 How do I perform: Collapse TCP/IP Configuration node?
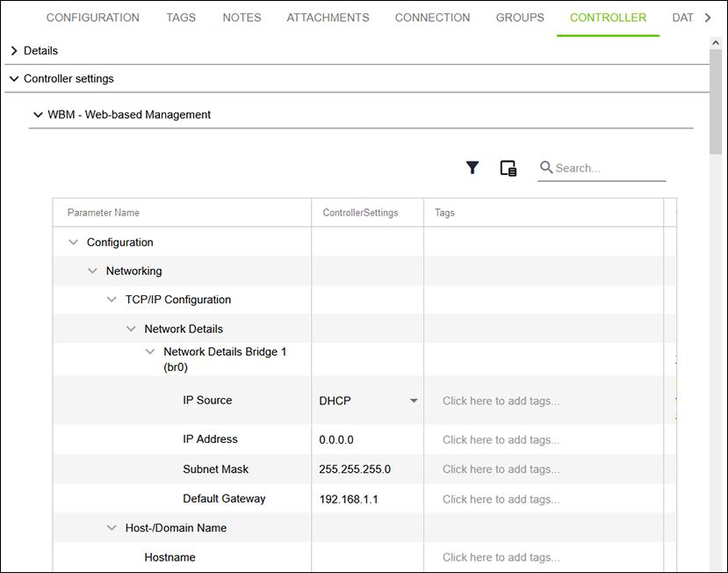point(112,300)
